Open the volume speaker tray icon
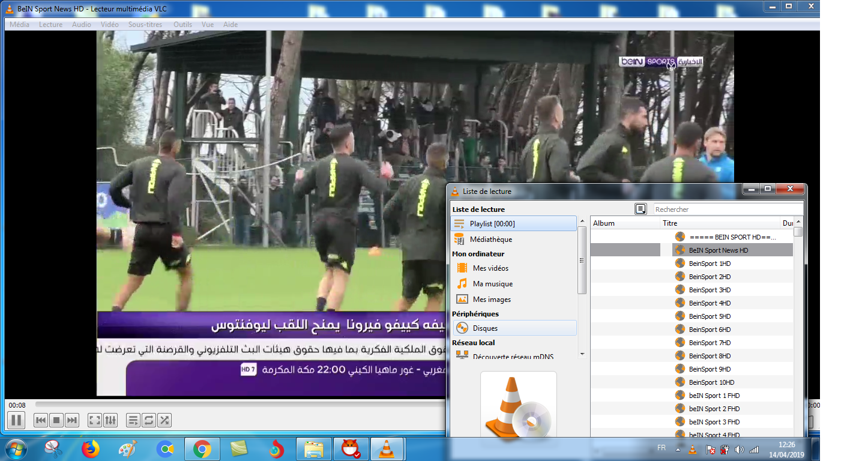The width and height of the screenshot is (868, 461). point(739,449)
